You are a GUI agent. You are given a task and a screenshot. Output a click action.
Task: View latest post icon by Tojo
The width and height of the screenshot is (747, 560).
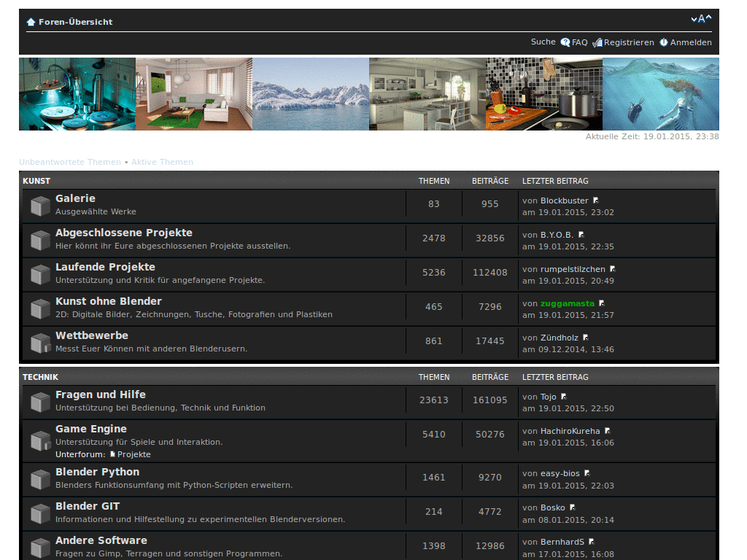(x=564, y=397)
